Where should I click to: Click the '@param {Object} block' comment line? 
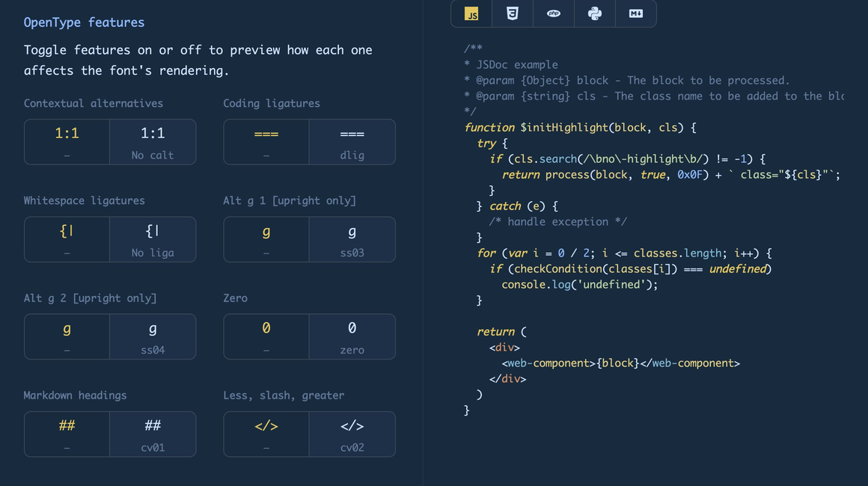626,81
